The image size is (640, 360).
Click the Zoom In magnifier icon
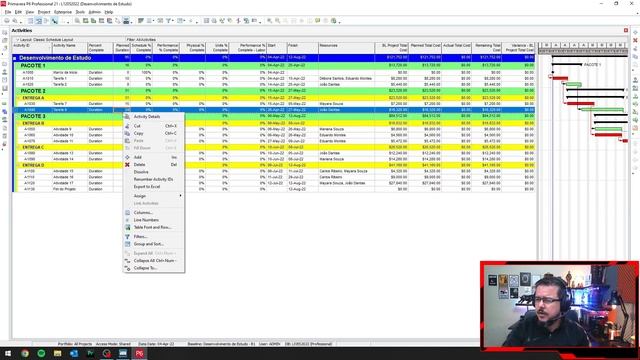269,21
